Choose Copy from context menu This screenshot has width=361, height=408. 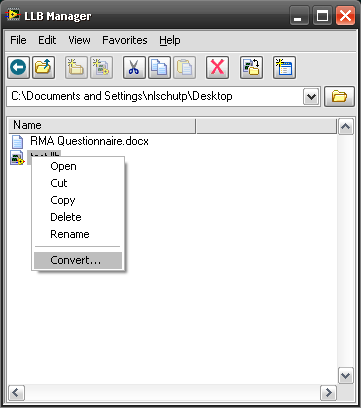point(77,200)
